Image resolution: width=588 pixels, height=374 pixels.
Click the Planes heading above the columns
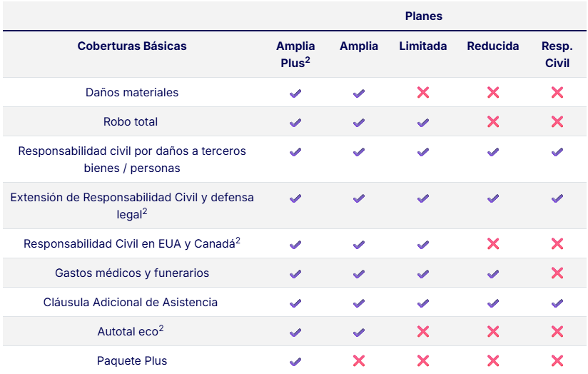pos(424,16)
